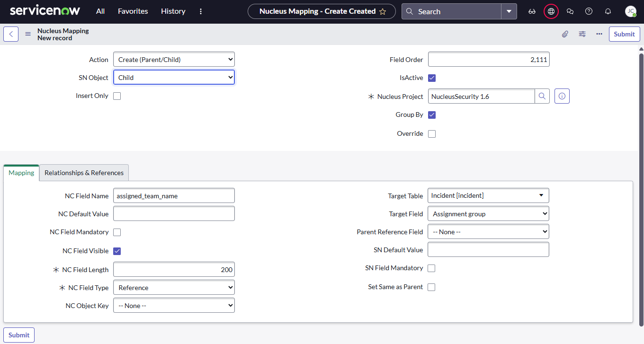Image resolution: width=644 pixels, height=344 pixels.
Task: Click the bottom Submit button
Action: (19, 335)
